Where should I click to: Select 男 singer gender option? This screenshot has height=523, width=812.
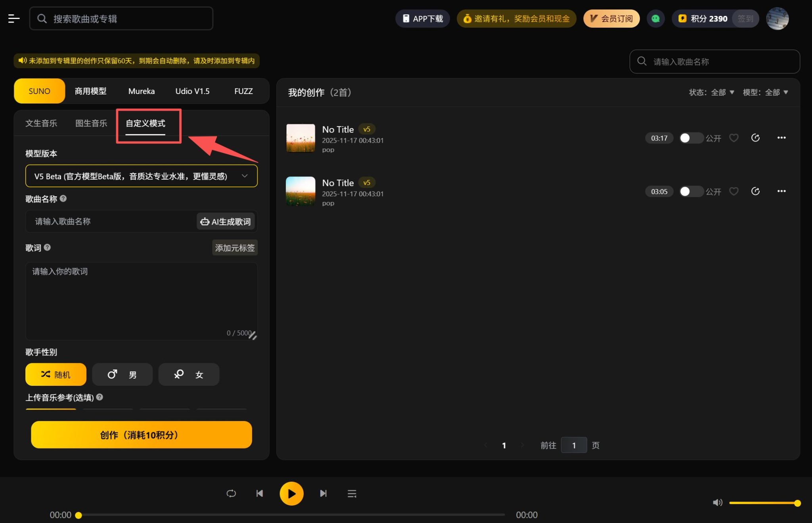click(122, 374)
